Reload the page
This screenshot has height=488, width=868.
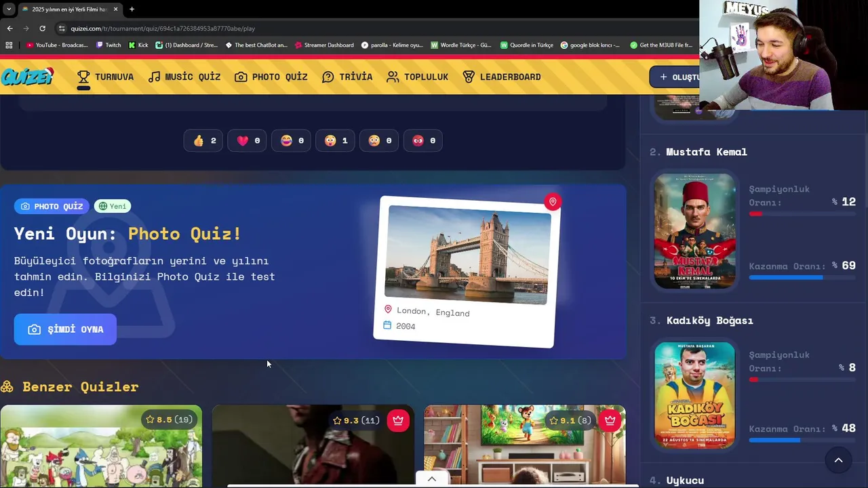coord(42,28)
